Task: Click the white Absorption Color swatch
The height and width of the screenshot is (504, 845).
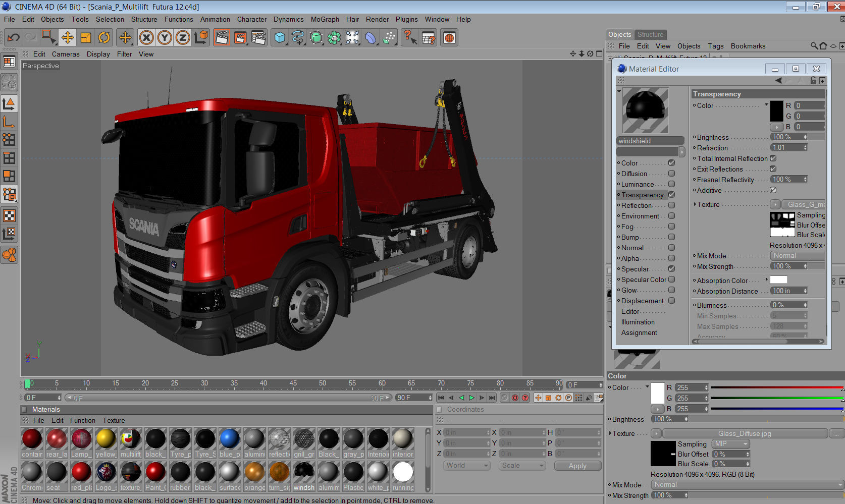Action: [778, 279]
